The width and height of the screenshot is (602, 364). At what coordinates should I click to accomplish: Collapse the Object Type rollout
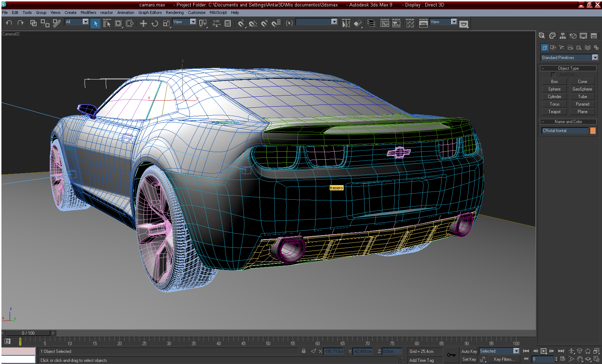tap(568, 68)
